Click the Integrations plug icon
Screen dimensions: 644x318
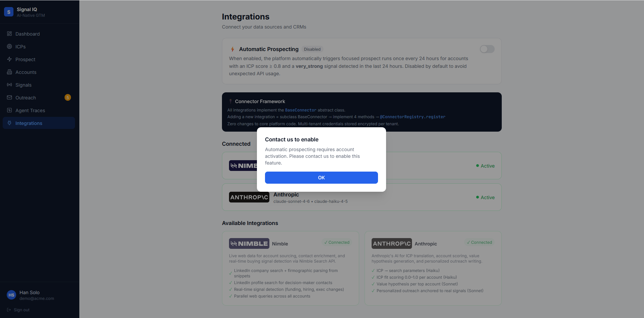click(x=9, y=123)
